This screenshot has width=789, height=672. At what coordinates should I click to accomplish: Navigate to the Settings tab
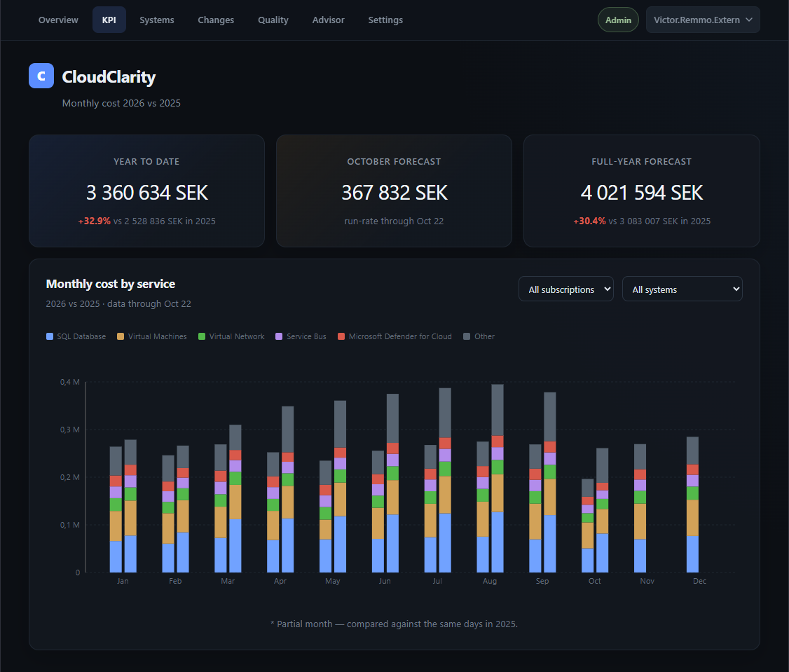click(385, 20)
